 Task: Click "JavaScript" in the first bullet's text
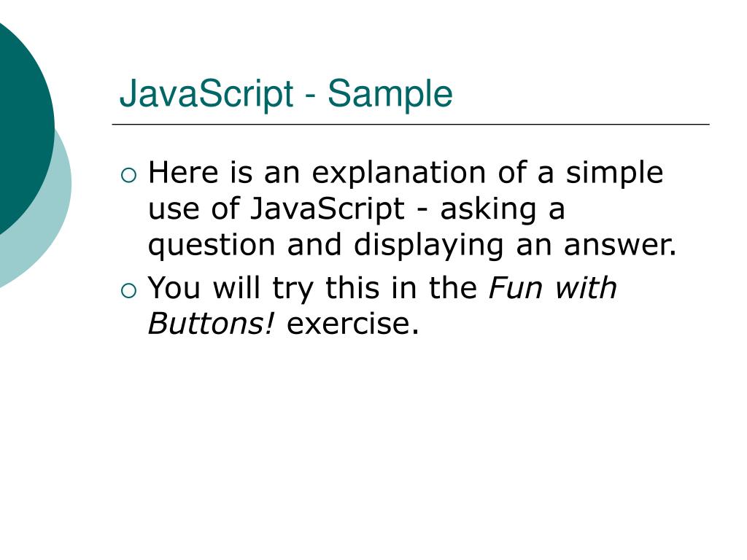[x=327, y=210]
